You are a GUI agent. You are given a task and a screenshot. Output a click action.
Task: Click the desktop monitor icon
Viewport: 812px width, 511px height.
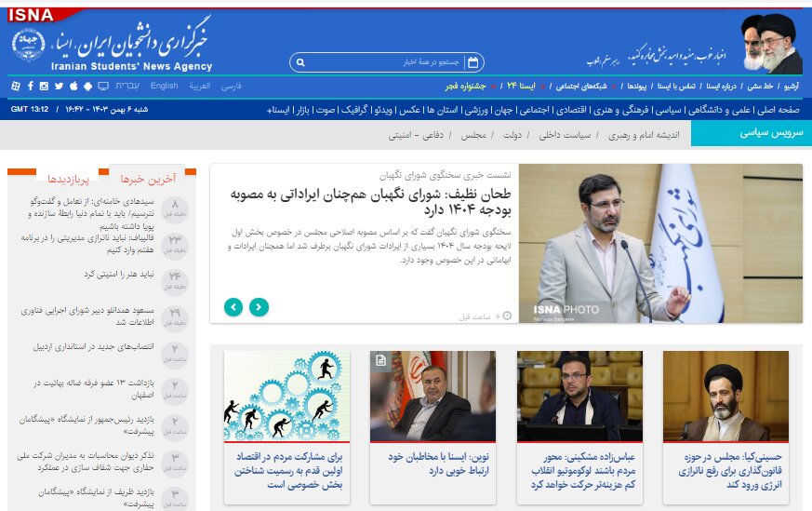[103, 86]
